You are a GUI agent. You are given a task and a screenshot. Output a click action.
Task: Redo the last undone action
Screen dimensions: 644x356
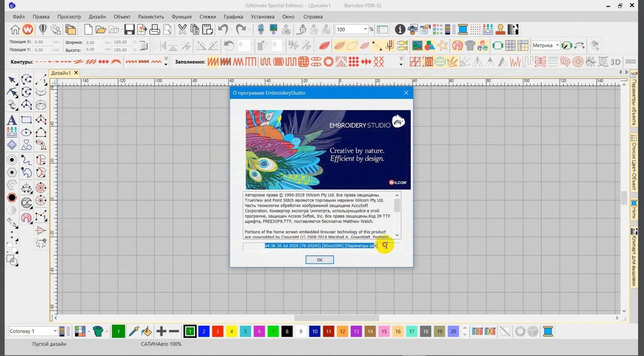(241, 30)
